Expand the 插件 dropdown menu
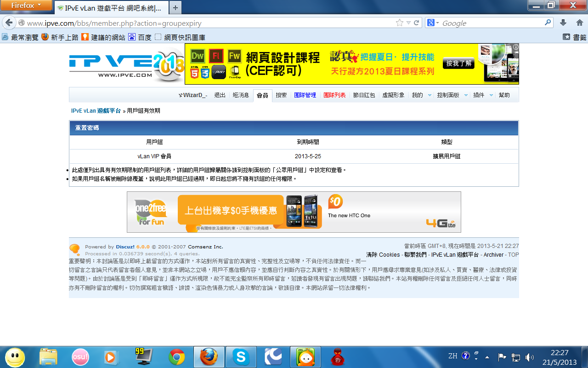This screenshot has width=588, height=368. (491, 95)
